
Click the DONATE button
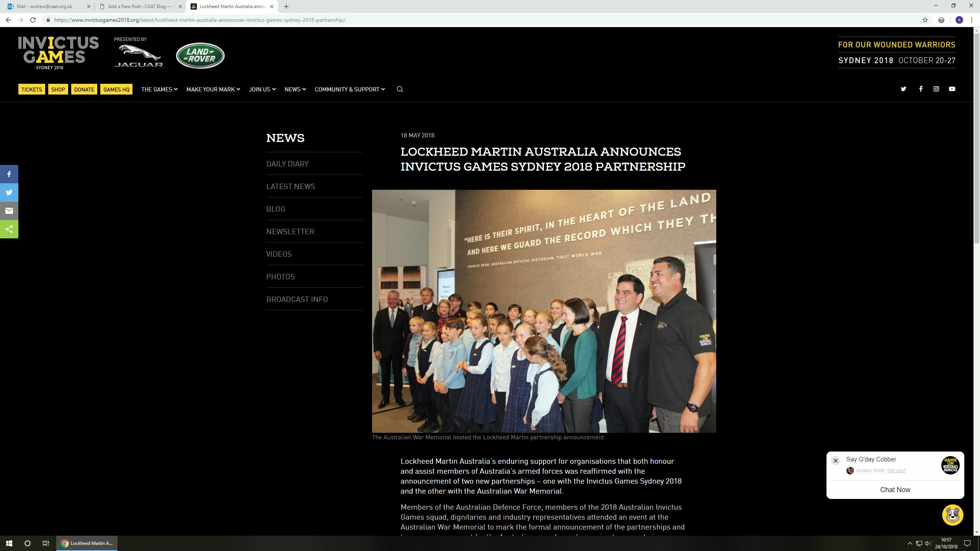[x=84, y=89]
